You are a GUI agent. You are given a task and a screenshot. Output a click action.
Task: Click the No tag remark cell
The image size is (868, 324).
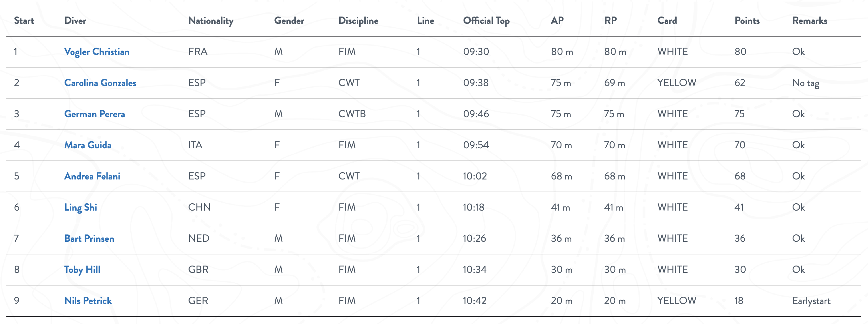click(805, 83)
